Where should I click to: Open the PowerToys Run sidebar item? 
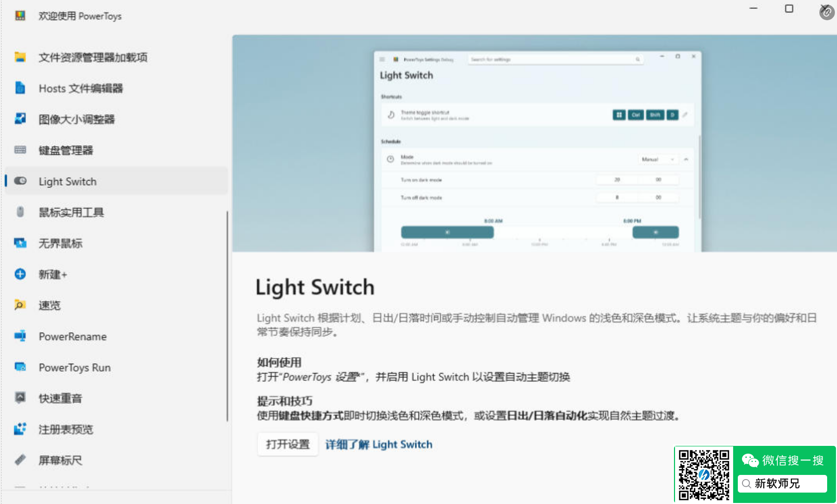click(x=74, y=367)
